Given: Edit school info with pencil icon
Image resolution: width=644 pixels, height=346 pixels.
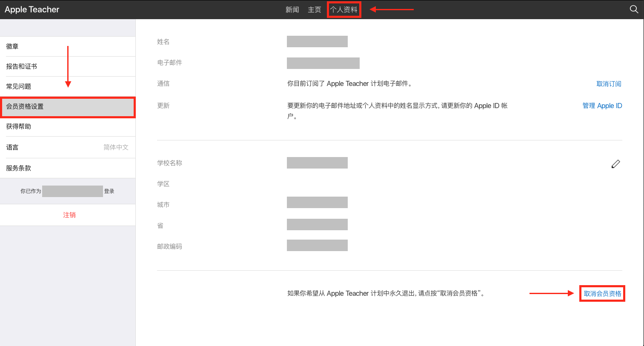Looking at the screenshot, I should pos(615,164).
